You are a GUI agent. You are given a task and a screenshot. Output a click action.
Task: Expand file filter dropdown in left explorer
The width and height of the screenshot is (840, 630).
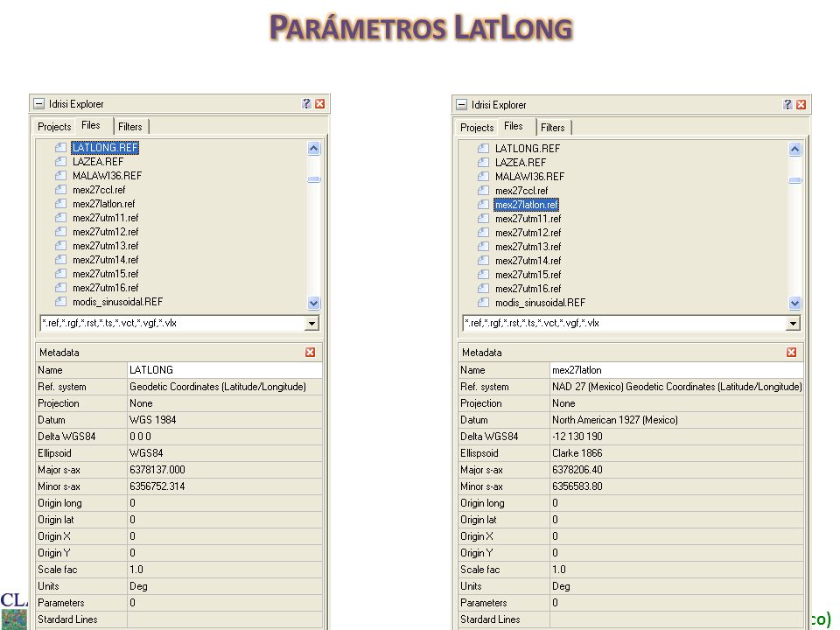pyautogui.click(x=311, y=323)
